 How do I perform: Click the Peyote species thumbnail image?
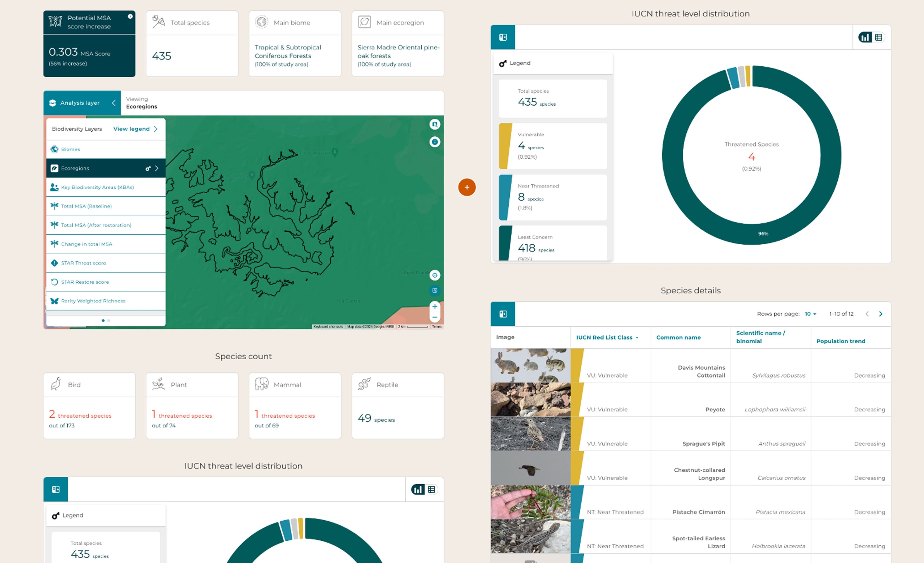click(530, 399)
